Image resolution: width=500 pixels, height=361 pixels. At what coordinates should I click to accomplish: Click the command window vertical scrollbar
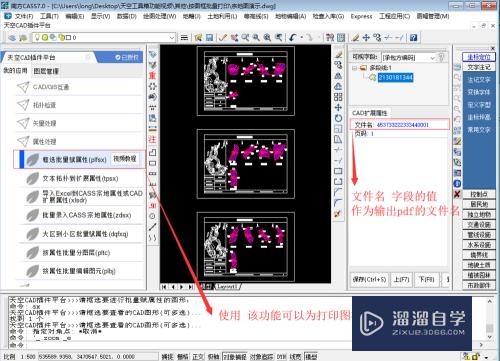tap(489, 319)
